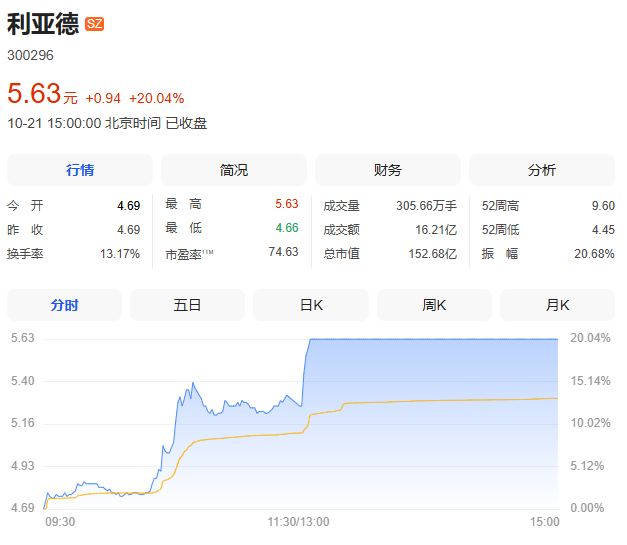Show the 月K chart
627x545 pixels.
point(557,305)
